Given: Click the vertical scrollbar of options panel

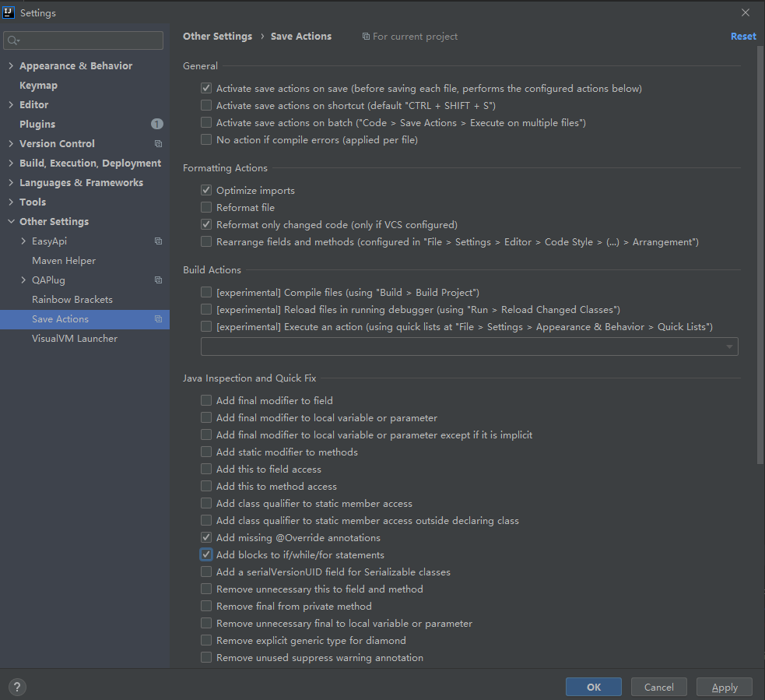Looking at the screenshot, I should click(760, 254).
